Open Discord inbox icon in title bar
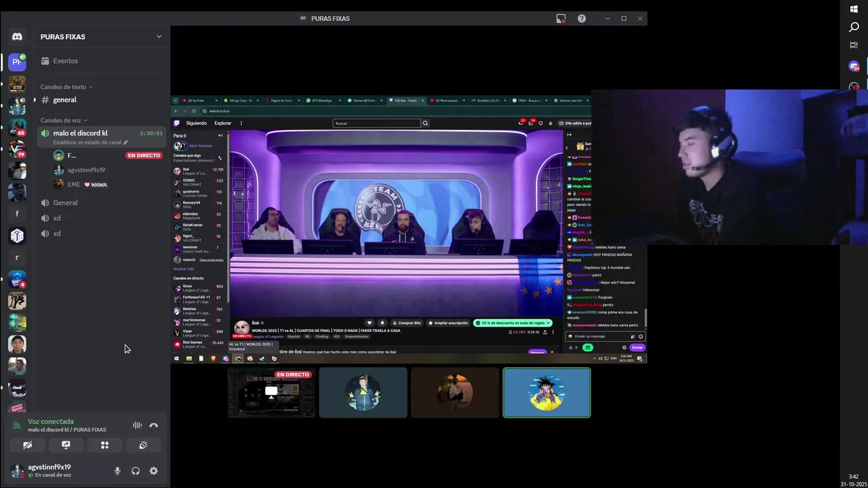Screen dimensions: 868x488 pos(561,18)
